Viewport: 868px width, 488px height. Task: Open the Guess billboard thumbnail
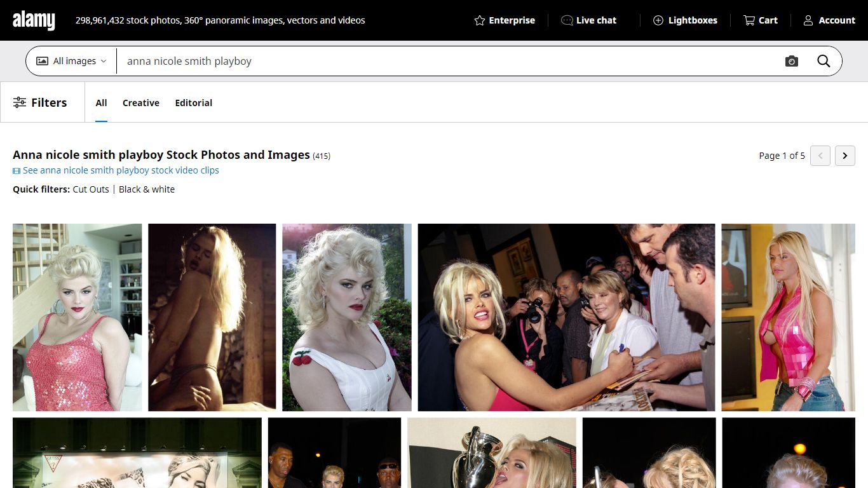click(137, 452)
